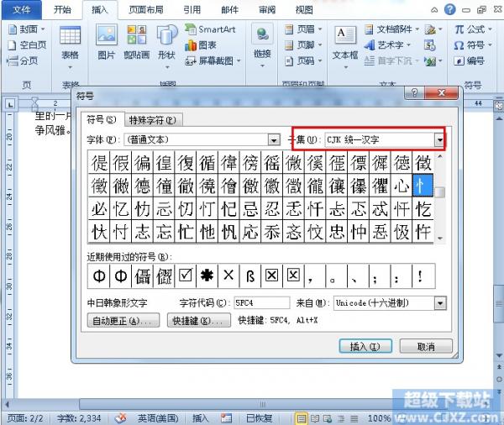Open Equation (公式) tool
Viewport: 504px width, 425px height.
point(473,29)
